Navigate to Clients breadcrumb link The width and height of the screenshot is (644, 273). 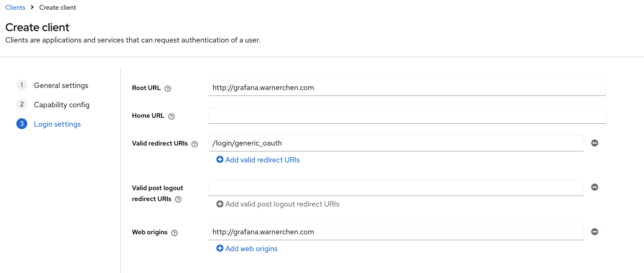point(15,8)
